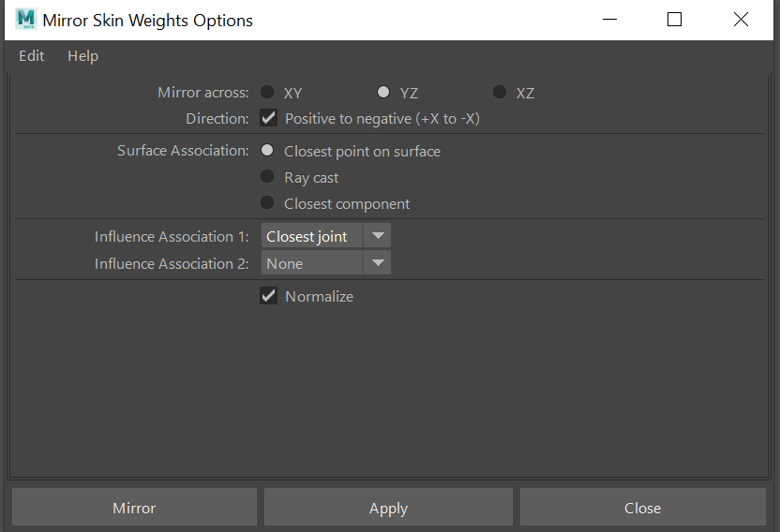Maximize the options window
Viewport: 780px width, 532px height.
674,20
